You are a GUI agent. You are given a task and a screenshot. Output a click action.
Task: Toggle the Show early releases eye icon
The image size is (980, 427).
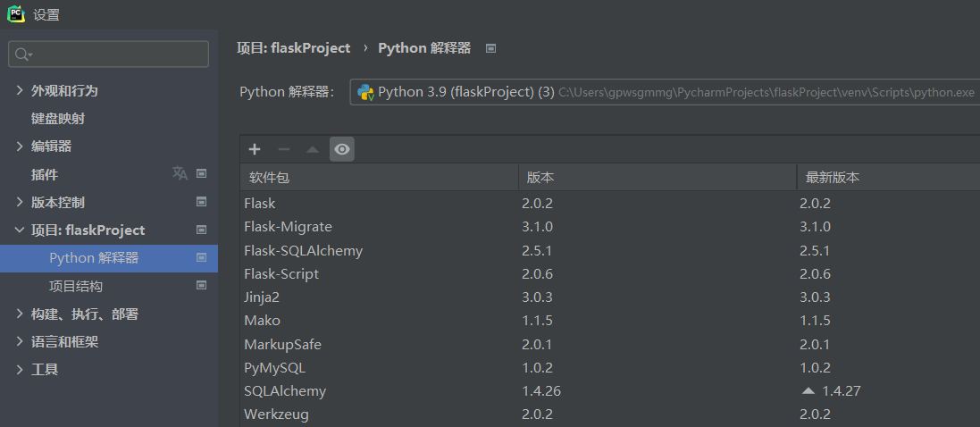[x=342, y=149]
